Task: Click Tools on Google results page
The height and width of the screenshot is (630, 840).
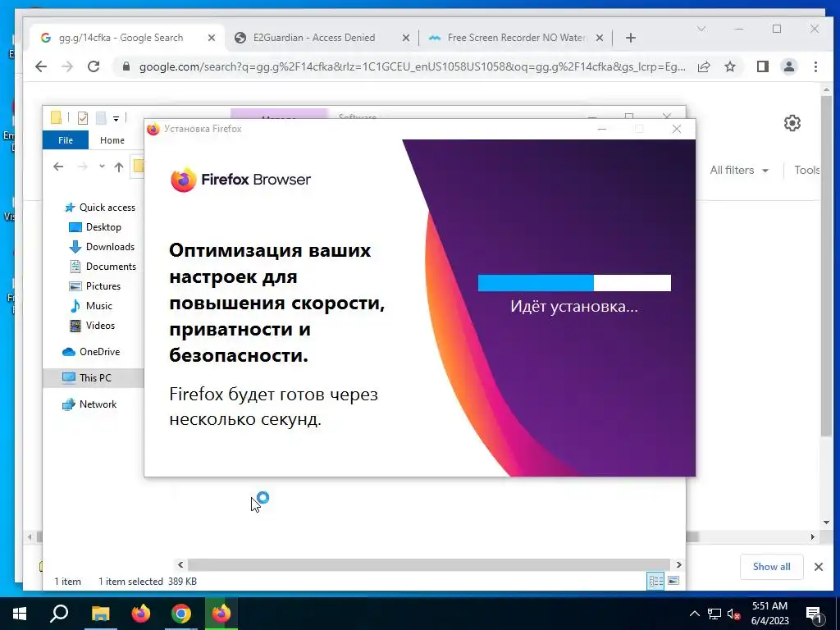Action: click(x=807, y=171)
